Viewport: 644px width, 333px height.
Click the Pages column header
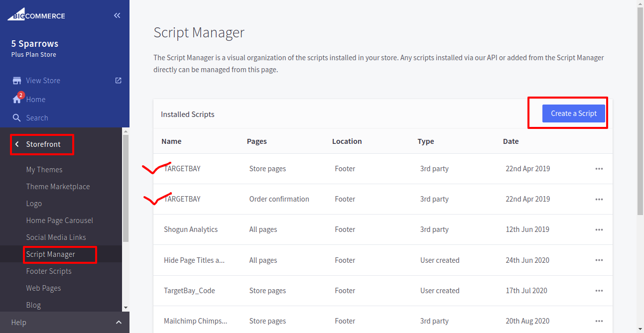257,141
